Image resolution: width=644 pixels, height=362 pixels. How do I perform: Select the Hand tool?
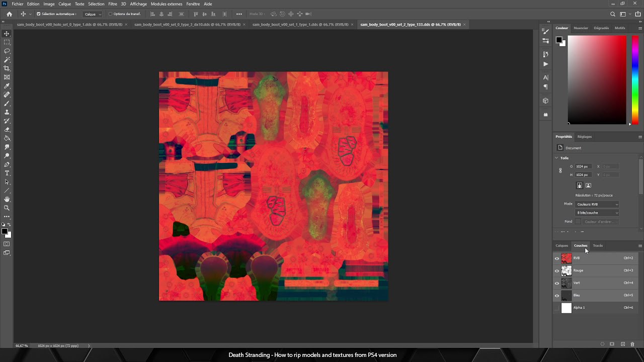click(x=7, y=199)
